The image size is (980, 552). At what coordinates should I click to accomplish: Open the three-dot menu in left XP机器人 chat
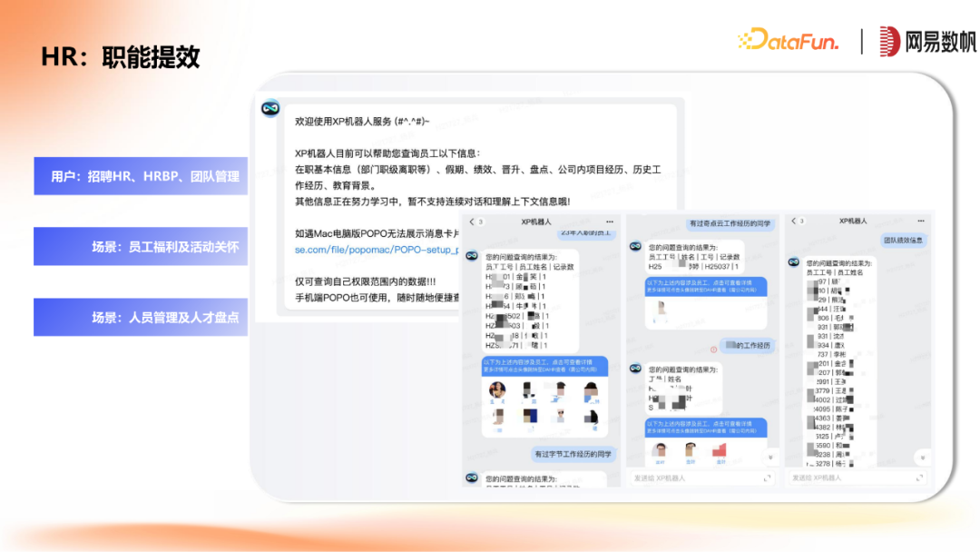(x=610, y=222)
